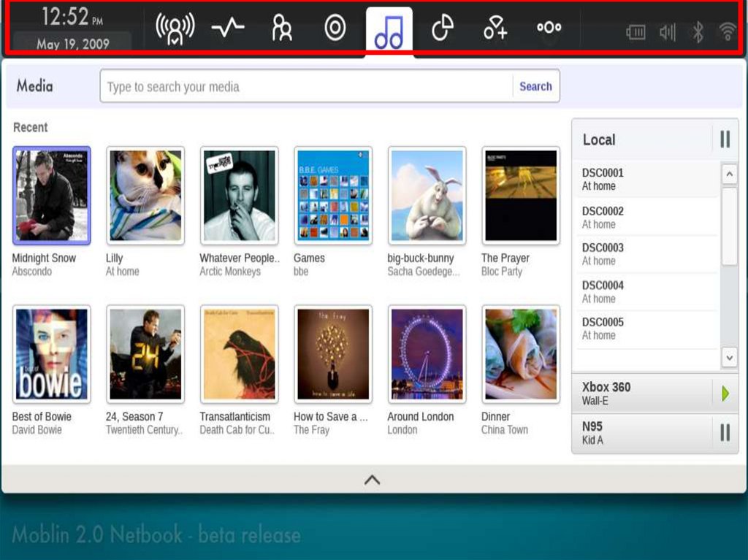
Task: Open Around London photo thumbnail
Action: 427,354
